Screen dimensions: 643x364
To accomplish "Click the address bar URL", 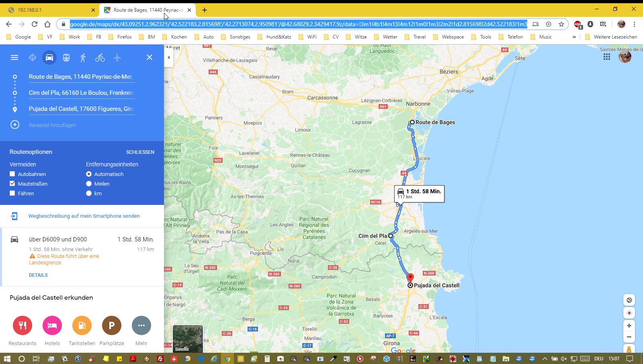I will point(298,24).
